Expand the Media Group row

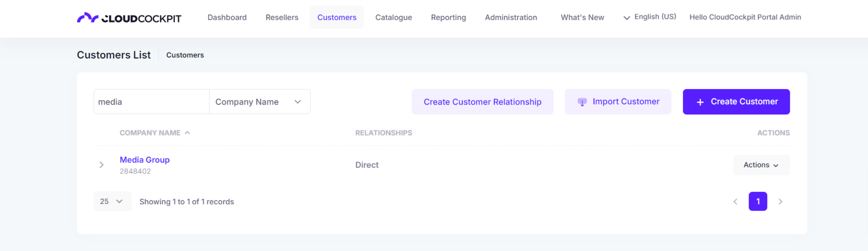pos(102,165)
